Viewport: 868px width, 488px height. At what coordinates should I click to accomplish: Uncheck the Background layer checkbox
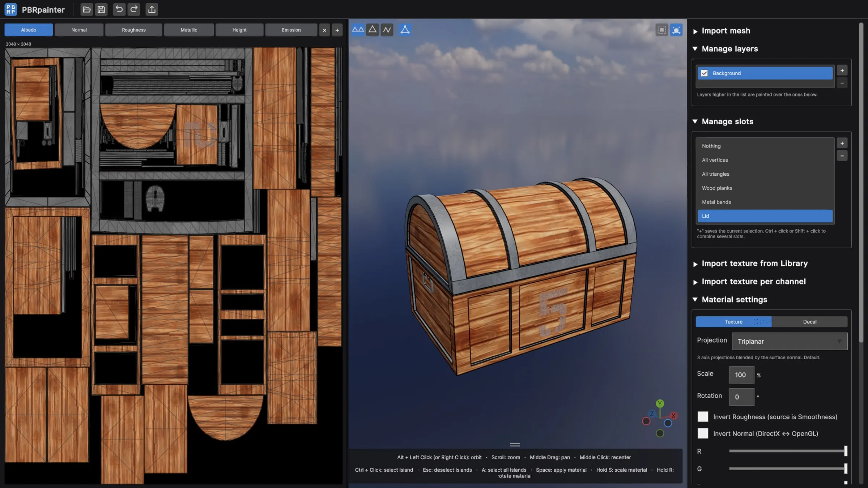[704, 73]
